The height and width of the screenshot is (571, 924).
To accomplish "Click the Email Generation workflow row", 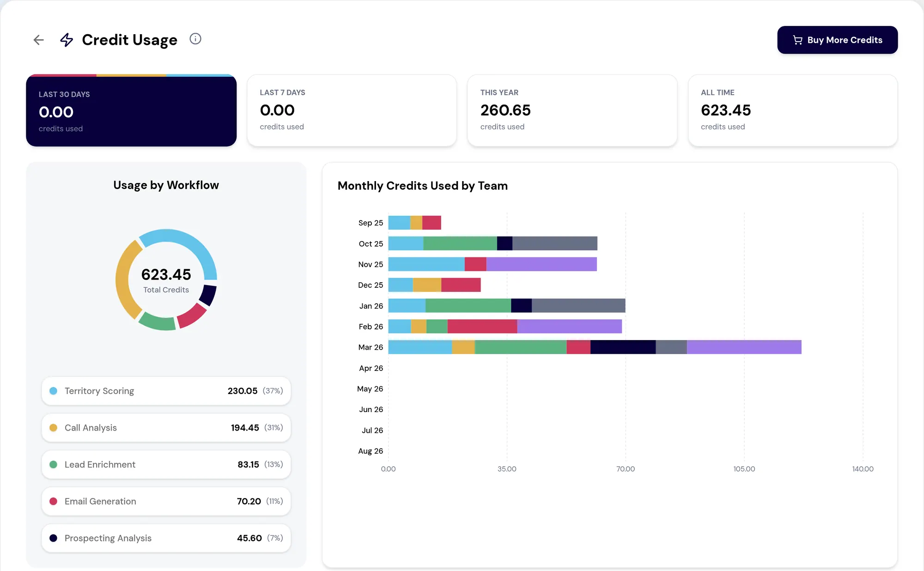I will coord(166,501).
